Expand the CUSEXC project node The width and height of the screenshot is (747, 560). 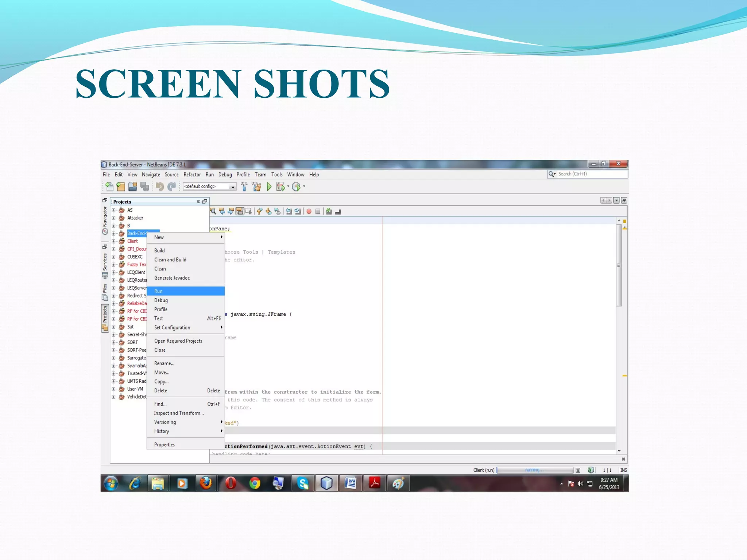(x=113, y=257)
